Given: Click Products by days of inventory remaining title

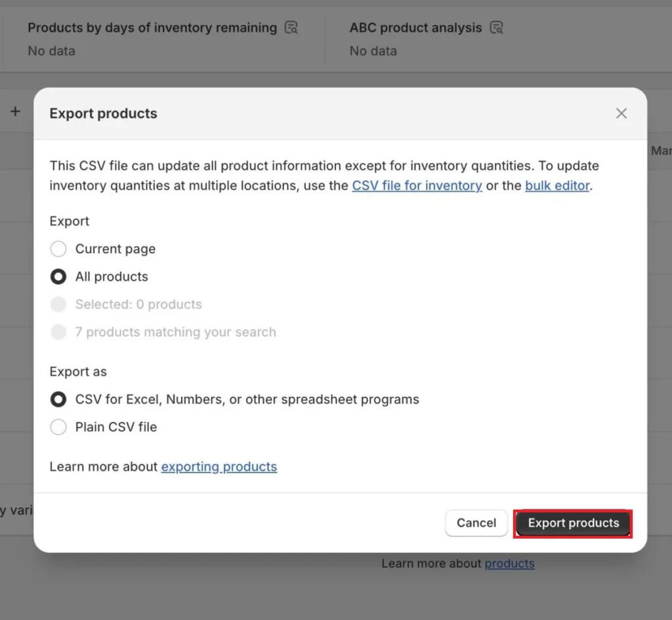Looking at the screenshot, I should click(152, 28).
